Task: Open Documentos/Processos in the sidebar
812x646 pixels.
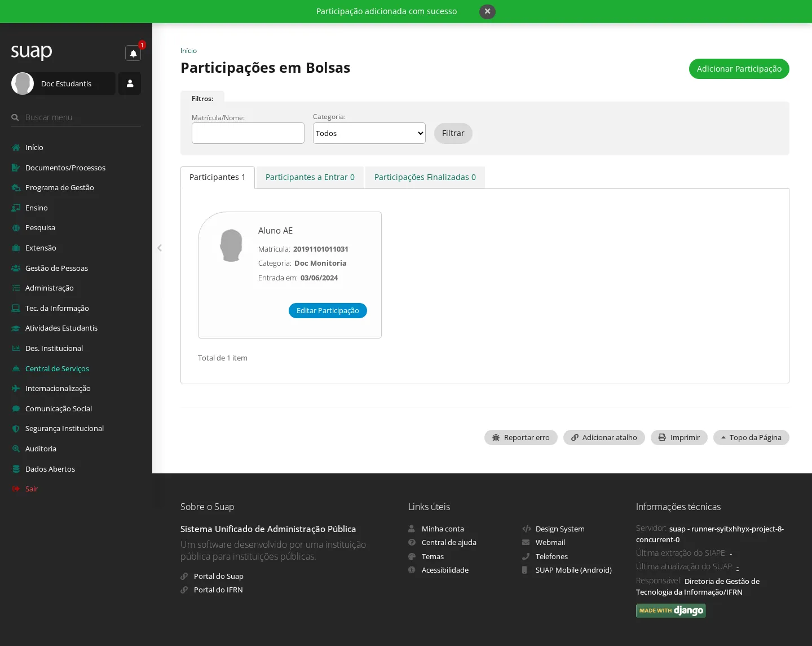Action: click(65, 168)
